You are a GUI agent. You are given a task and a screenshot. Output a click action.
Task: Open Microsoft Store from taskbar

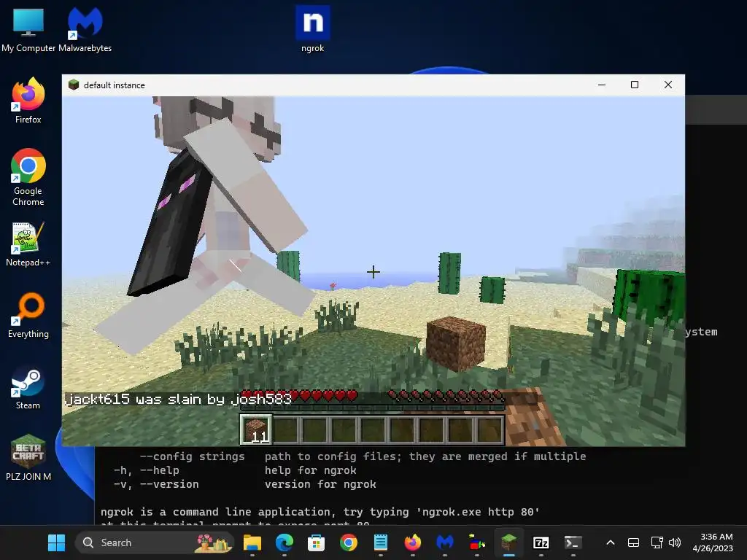click(x=317, y=542)
